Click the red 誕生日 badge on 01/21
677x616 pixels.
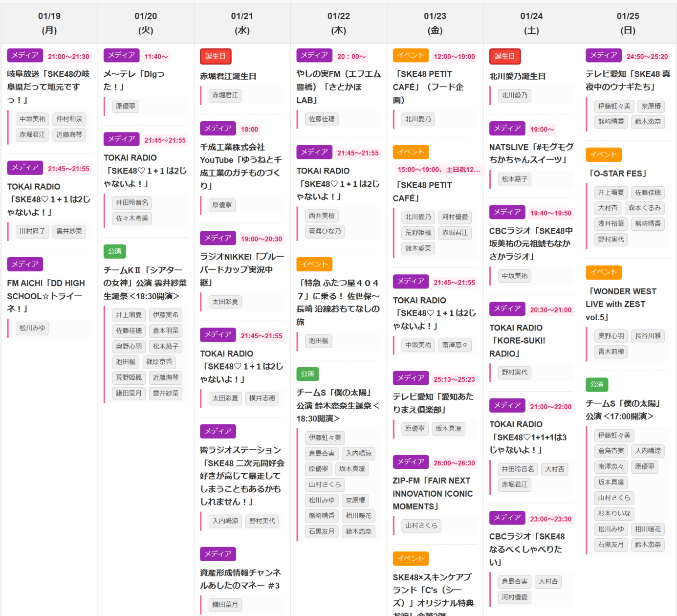(x=215, y=56)
